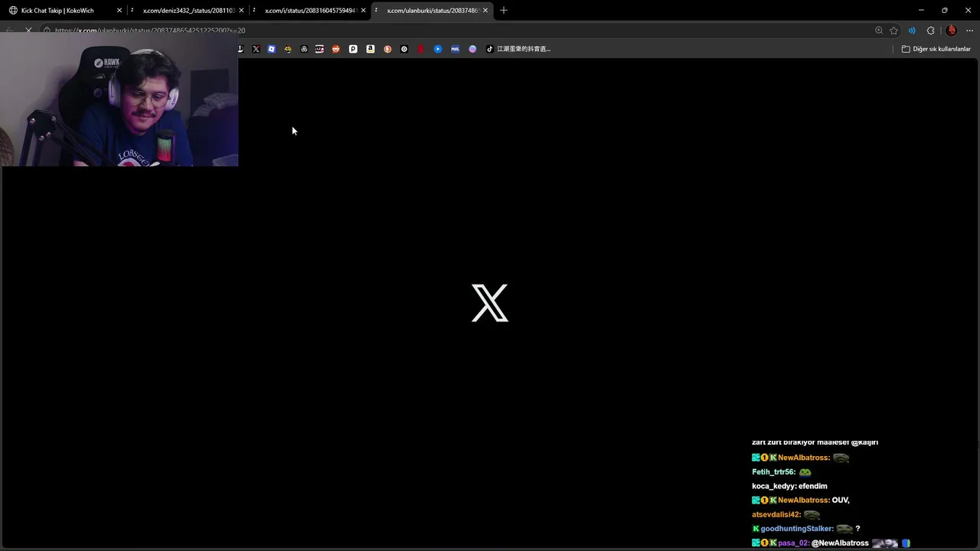Click goodhuntingStalker username in chat

click(x=796, y=529)
